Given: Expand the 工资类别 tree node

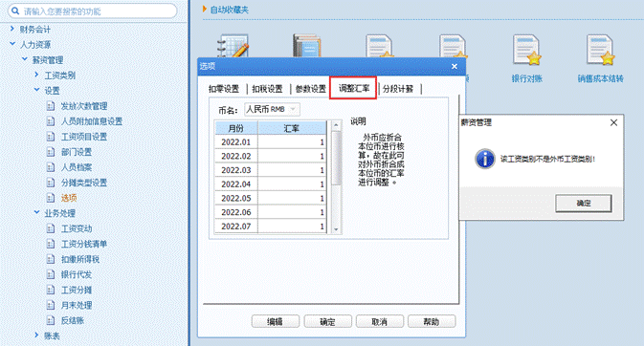Looking at the screenshot, I should pyautogui.click(x=36, y=75).
